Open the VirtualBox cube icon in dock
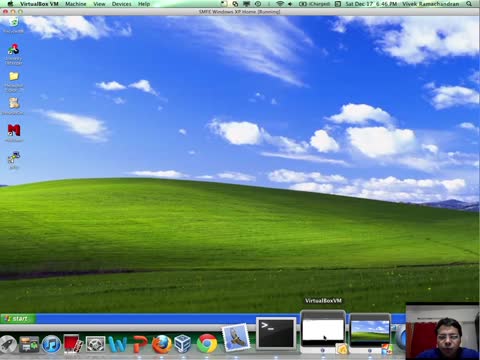 (x=183, y=343)
